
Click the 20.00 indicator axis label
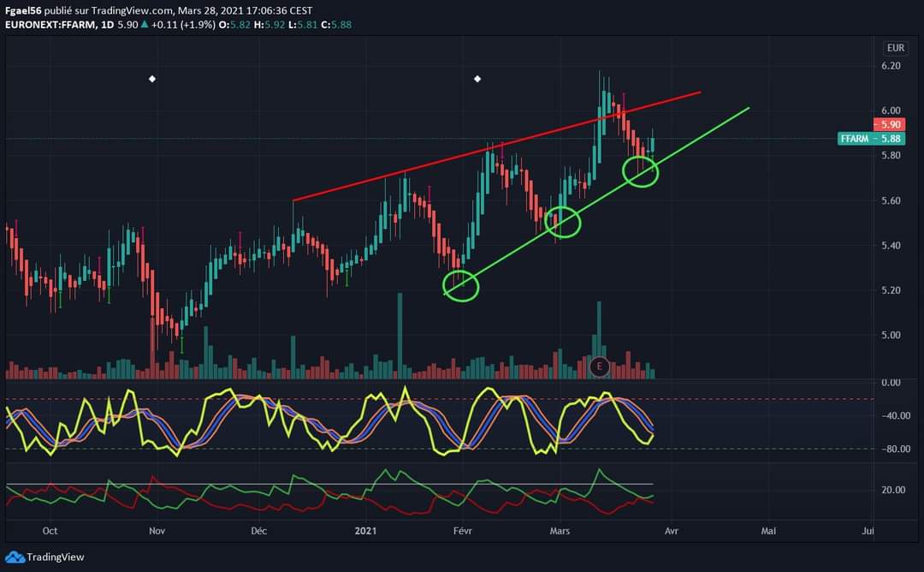point(893,490)
